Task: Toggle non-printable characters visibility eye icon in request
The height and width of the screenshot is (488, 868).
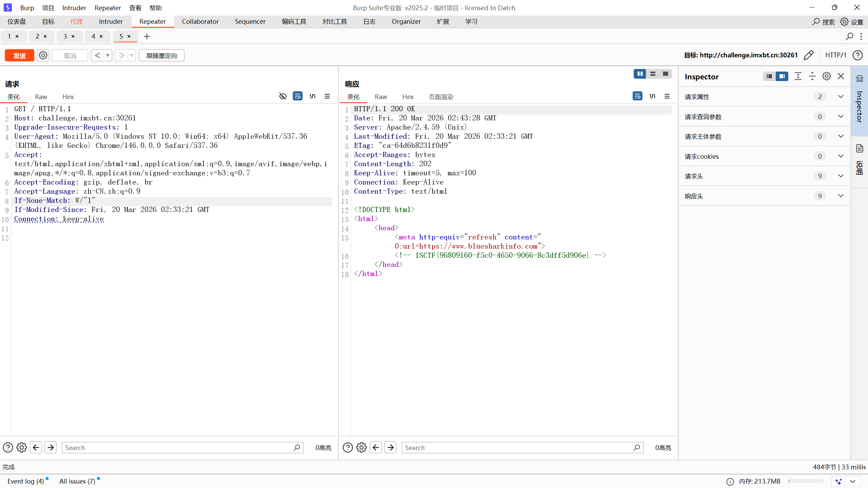Action: click(x=283, y=96)
